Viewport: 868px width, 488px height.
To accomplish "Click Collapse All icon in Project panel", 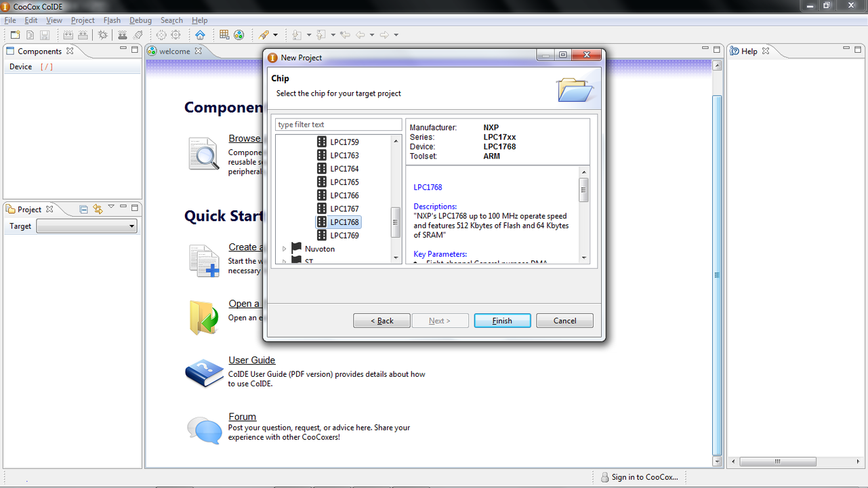I will [83, 209].
